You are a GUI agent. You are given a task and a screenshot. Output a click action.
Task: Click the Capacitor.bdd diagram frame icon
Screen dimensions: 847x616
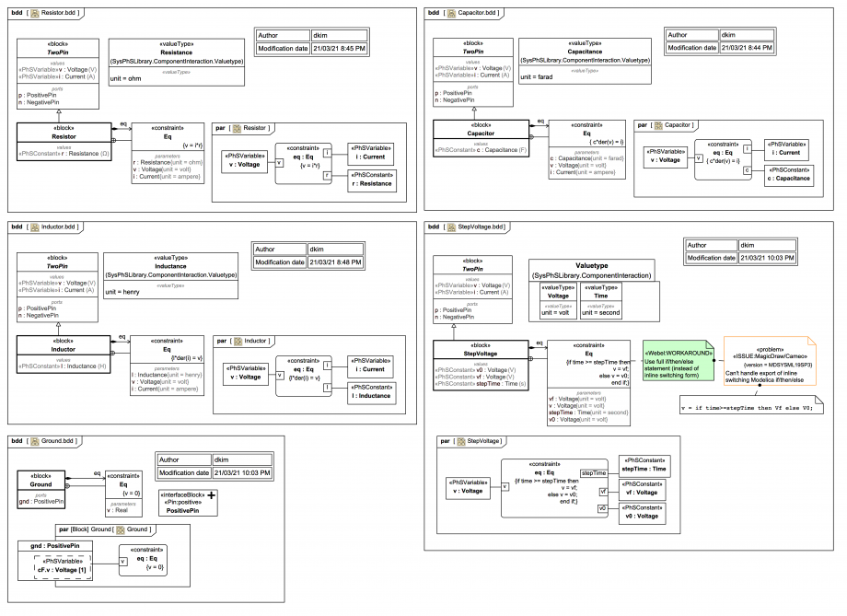click(450, 14)
